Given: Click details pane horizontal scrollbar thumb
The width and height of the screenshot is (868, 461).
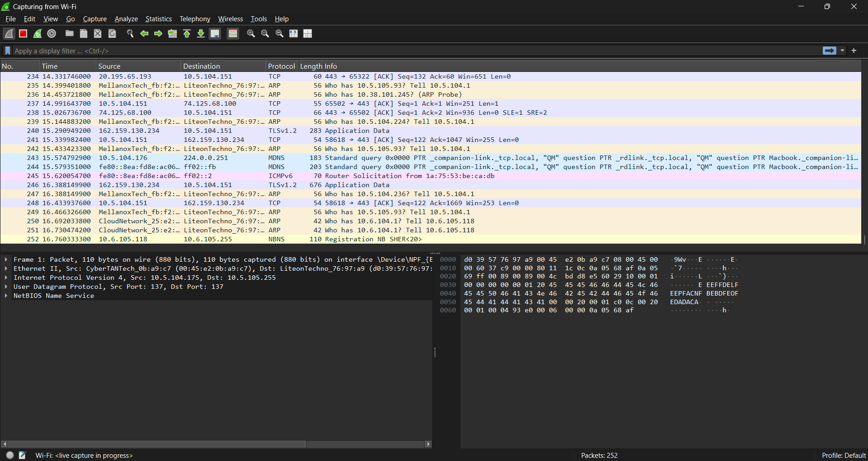Looking at the screenshot, I should click(x=157, y=444).
